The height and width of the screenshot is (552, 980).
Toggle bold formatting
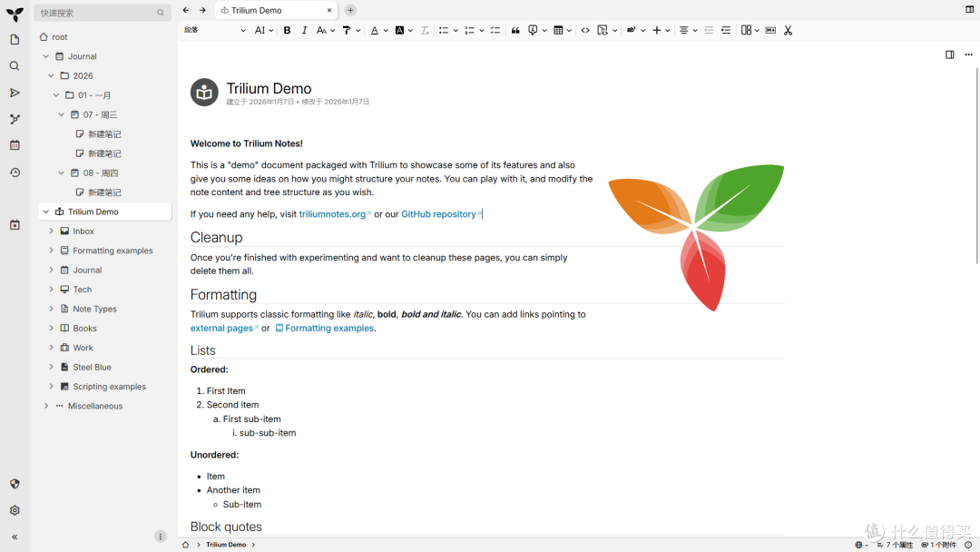pyautogui.click(x=287, y=30)
